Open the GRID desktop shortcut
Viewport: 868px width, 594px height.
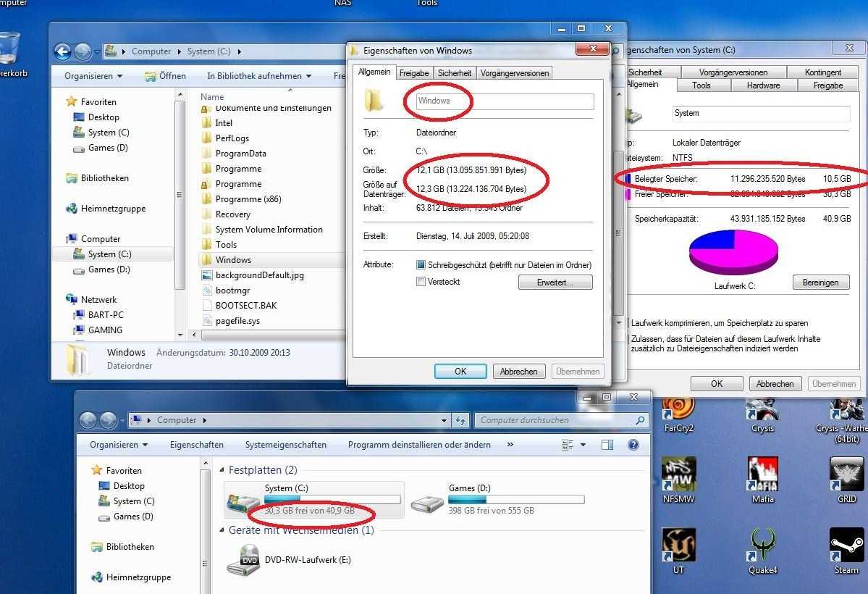846,480
